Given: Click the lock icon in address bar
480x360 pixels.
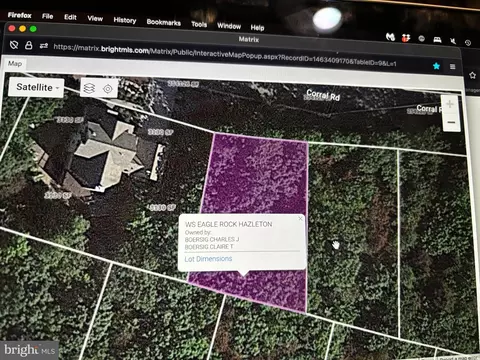Looking at the screenshot, I should click(29, 45).
